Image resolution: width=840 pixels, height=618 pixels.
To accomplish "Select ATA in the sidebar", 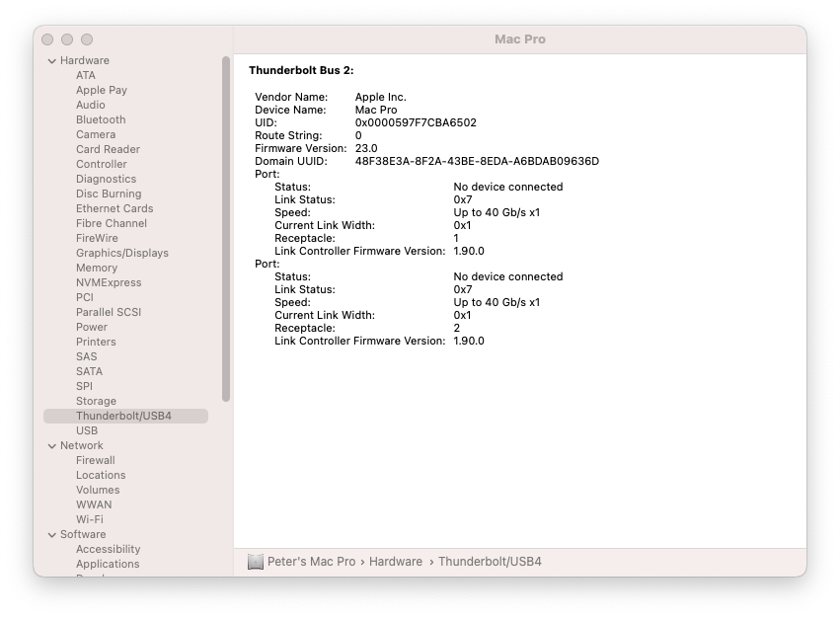I will coord(86,76).
